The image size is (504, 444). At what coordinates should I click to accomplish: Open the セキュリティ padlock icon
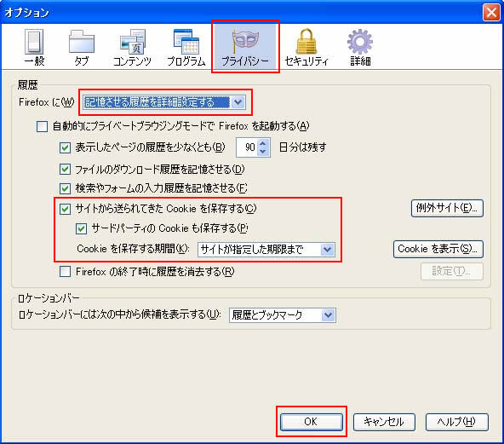306,42
